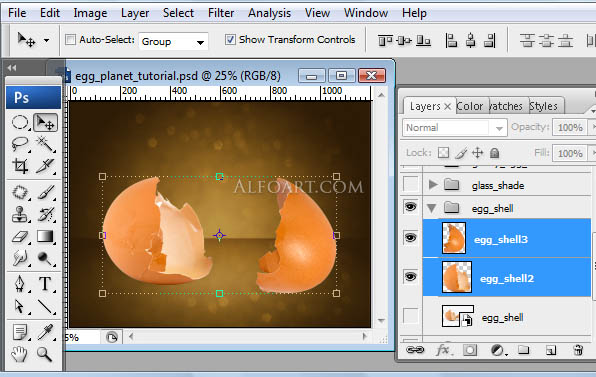596x377 pixels.
Task: Toggle lock position
Action: [478, 153]
